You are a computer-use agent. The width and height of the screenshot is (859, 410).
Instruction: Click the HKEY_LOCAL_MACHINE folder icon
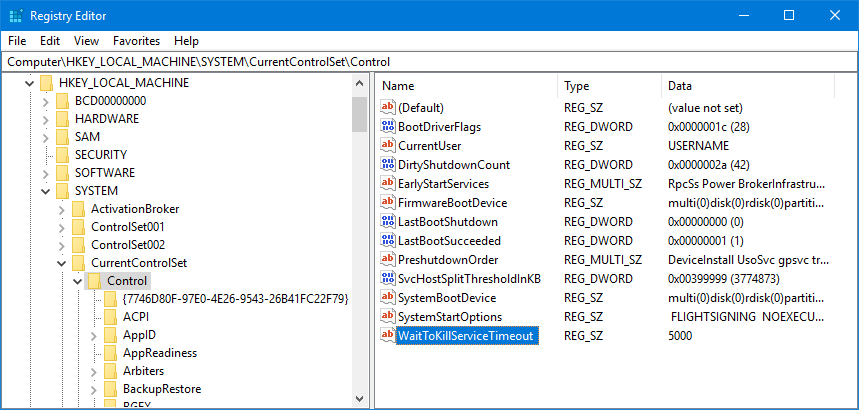coord(47,83)
